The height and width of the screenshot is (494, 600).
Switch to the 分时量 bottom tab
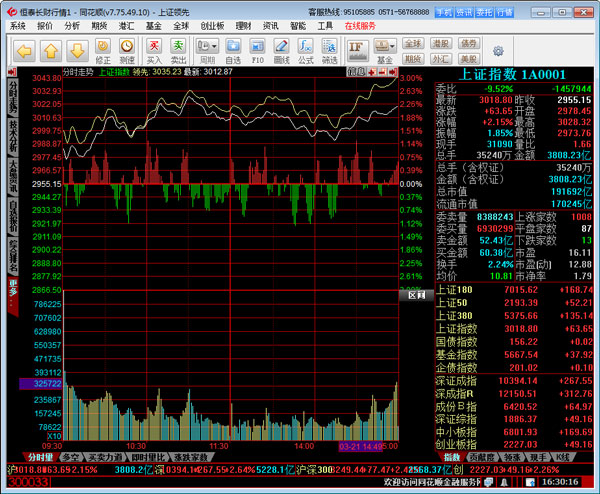click(x=40, y=457)
